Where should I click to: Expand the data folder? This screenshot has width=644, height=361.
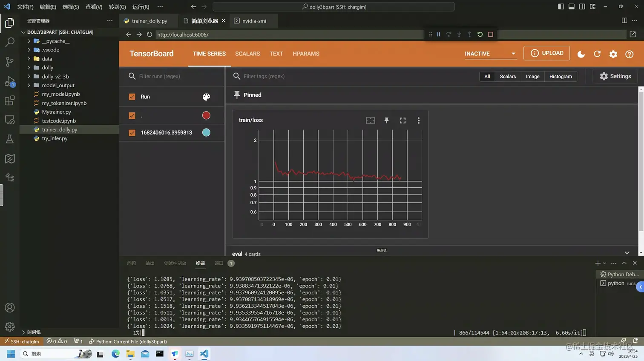(x=29, y=59)
